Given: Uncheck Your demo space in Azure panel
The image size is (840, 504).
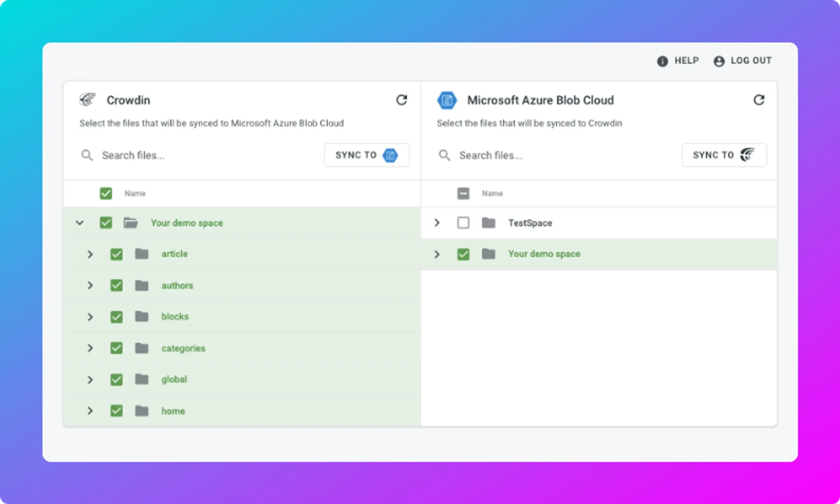Looking at the screenshot, I should point(463,254).
